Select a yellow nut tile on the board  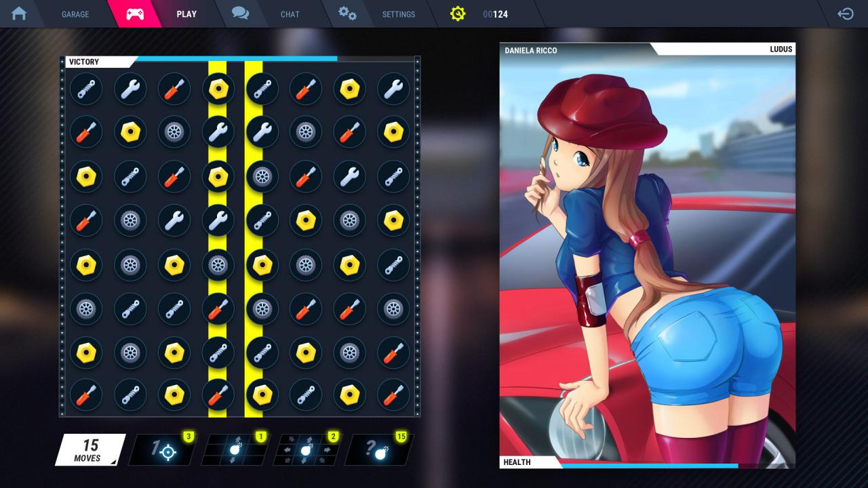click(x=218, y=89)
